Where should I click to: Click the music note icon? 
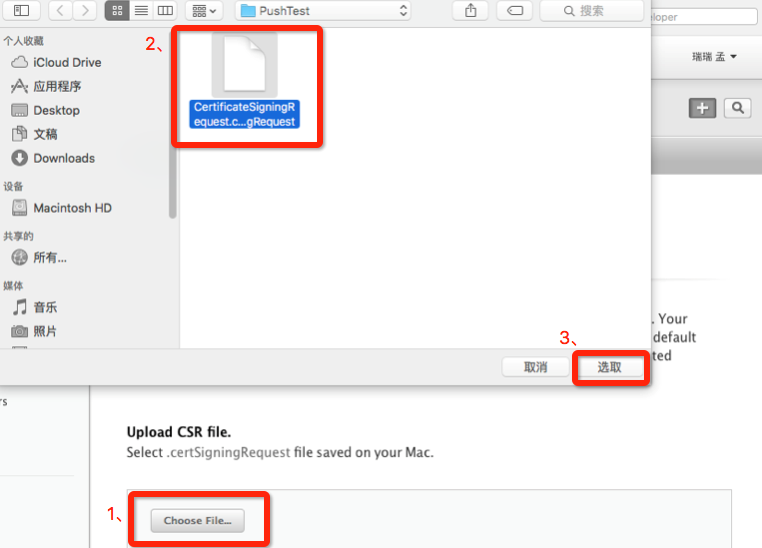click(x=19, y=307)
